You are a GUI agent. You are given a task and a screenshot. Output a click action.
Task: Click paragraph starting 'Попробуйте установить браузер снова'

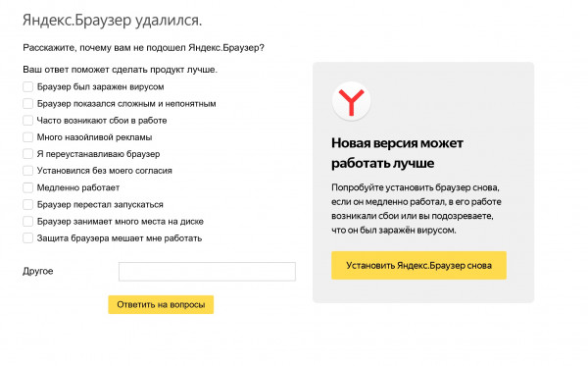pos(416,209)
